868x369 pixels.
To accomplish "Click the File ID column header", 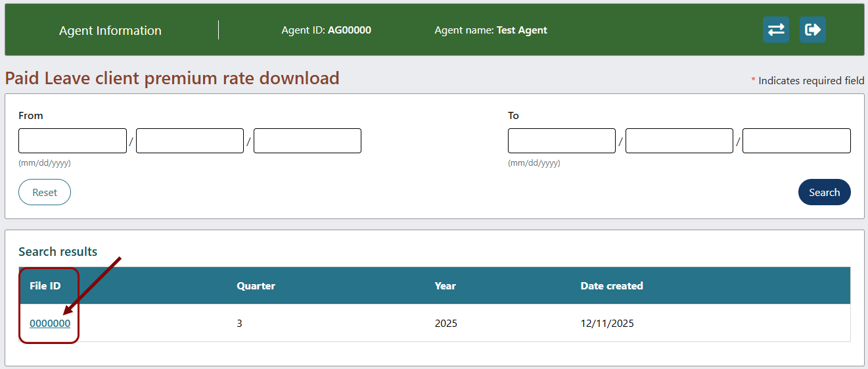I will point(45,285).
